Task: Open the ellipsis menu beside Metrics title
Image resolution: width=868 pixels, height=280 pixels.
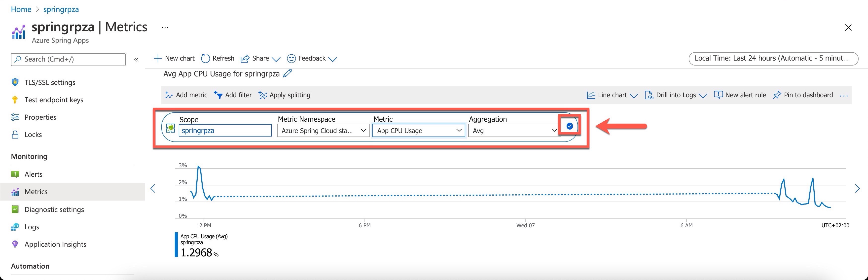Action: pyautogui.click(x=165, y=27)
